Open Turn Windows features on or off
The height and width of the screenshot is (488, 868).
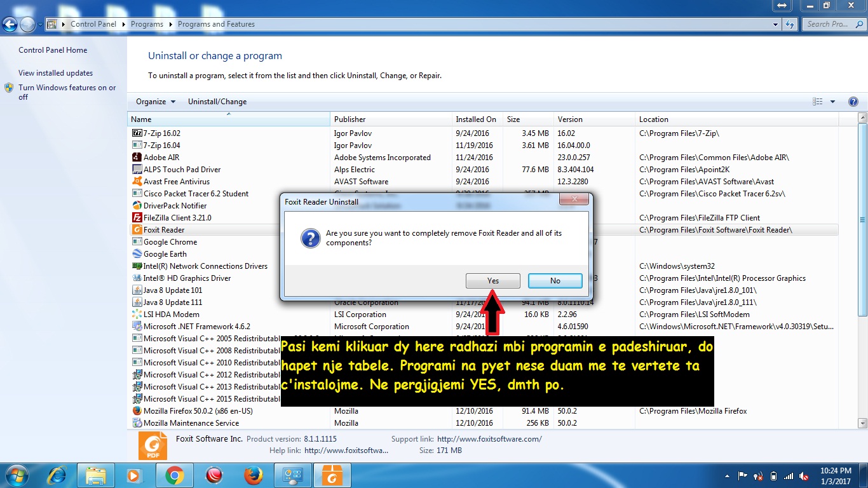coord(67,92)
